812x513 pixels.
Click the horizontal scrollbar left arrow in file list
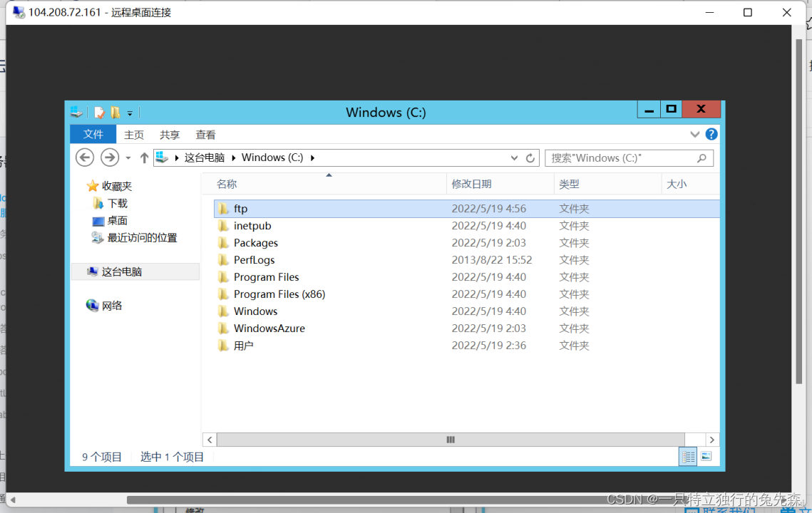point(209,440)
